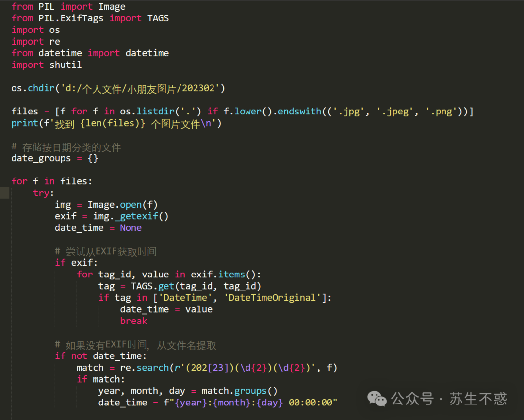Select the '.png' extension string

pyautogui.click(x=441, y=112)
